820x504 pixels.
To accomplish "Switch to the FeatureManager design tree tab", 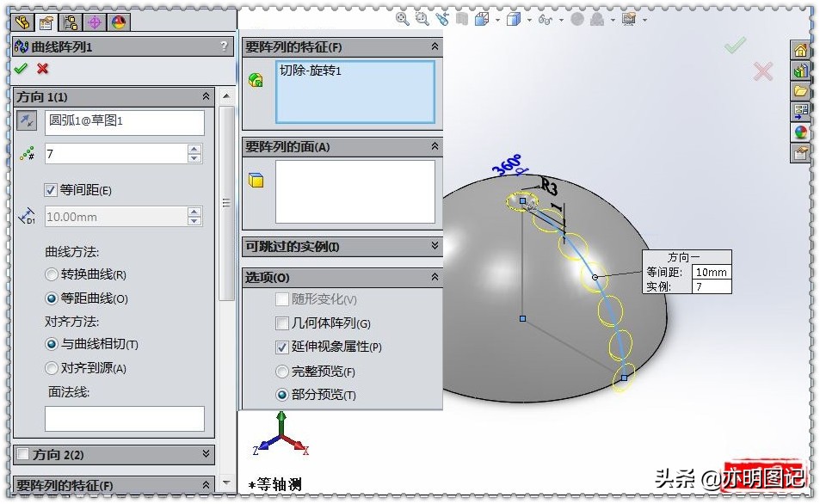I will click(x=22, y=23).
